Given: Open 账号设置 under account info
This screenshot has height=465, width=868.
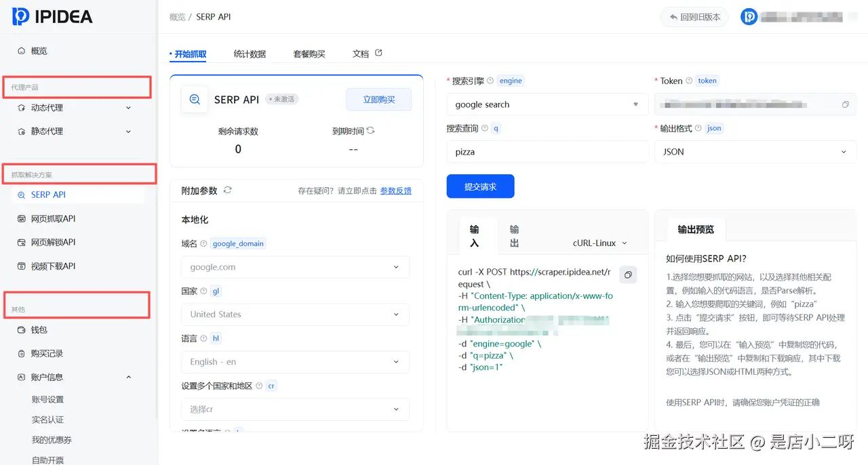Looking at the screenshot, I should coord(47,400).
